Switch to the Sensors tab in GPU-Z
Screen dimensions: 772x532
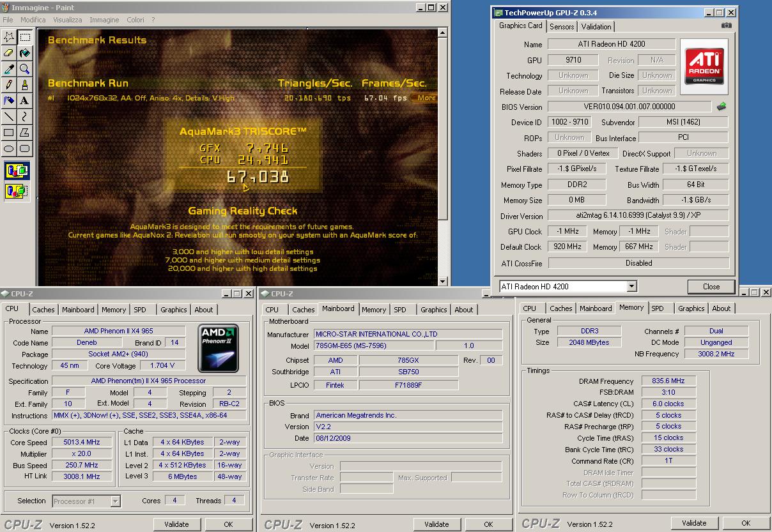(562, 26)
